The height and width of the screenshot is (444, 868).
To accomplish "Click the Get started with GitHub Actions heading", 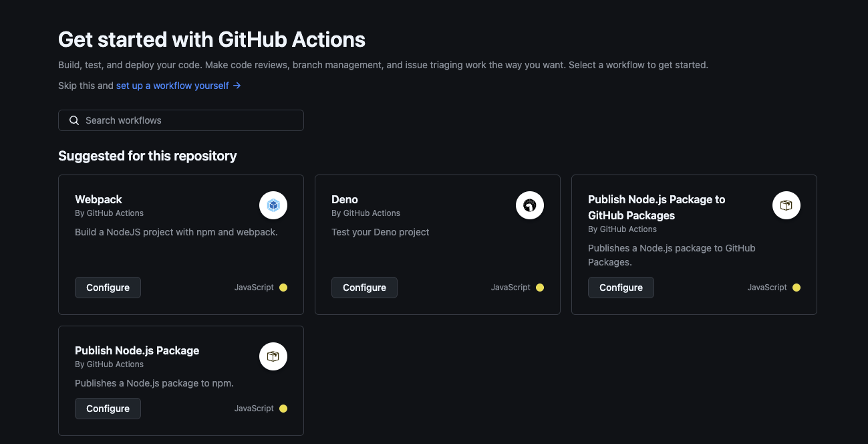I will (x=212, y=39).
